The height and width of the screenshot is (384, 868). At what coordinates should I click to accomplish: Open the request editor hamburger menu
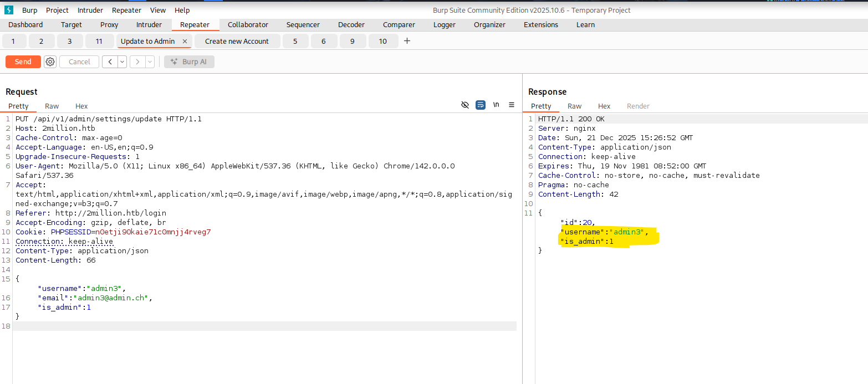512,105
